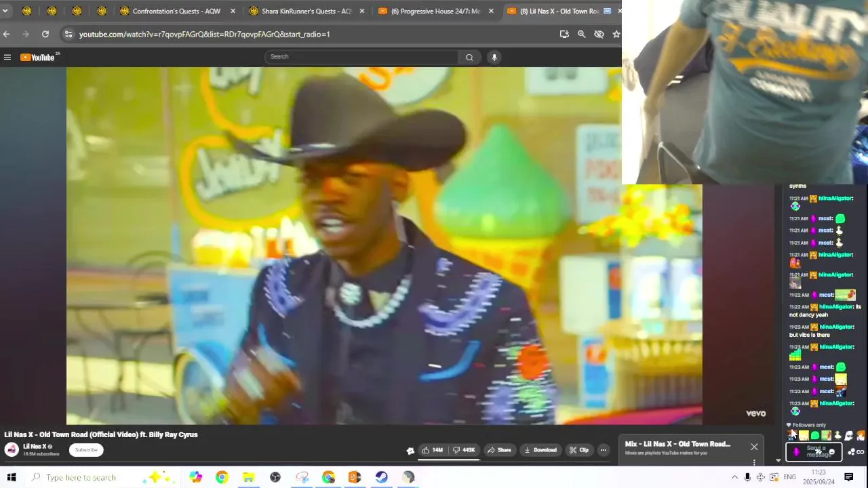Start voice search with microphone icon
868x488 pixels.
(x=494, y=58)
